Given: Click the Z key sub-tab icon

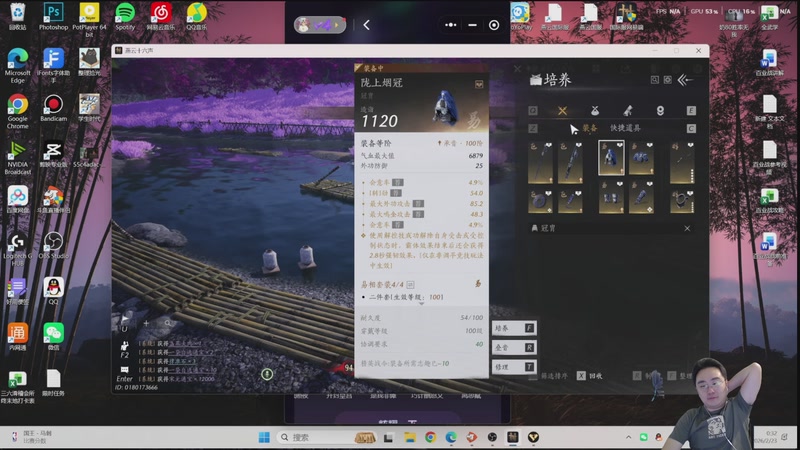Looking at the screenshot, I should 533,129.
